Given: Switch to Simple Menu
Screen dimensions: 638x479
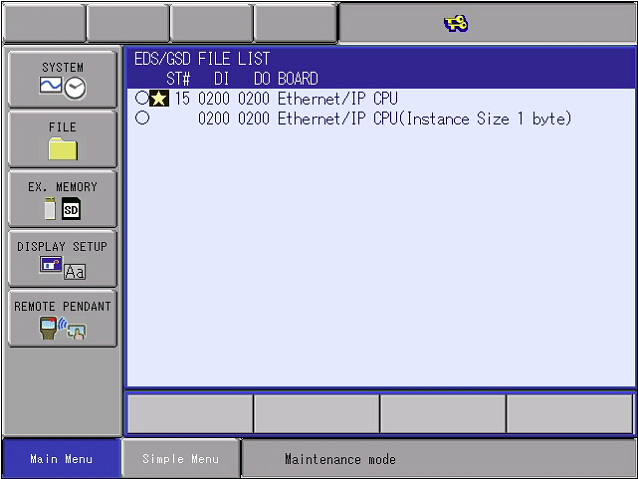Looking at the screenshot, I should (x=180, y=459).
